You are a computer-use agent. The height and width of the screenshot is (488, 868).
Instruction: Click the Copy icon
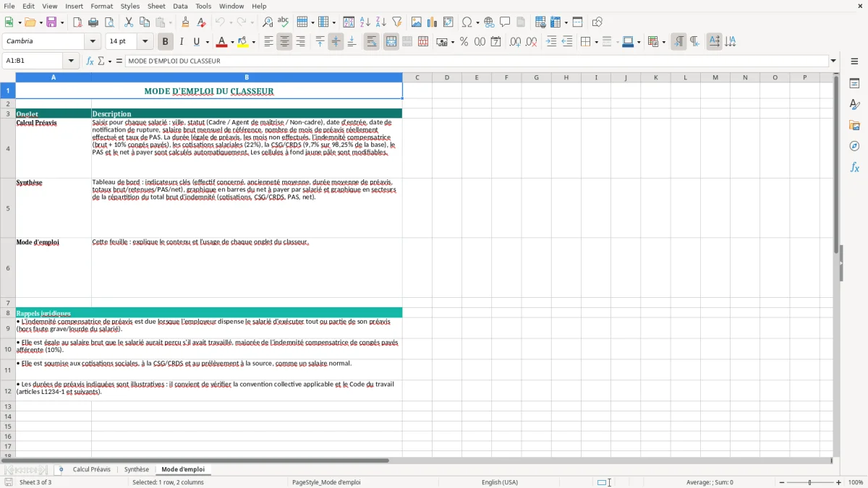(145, 22)
